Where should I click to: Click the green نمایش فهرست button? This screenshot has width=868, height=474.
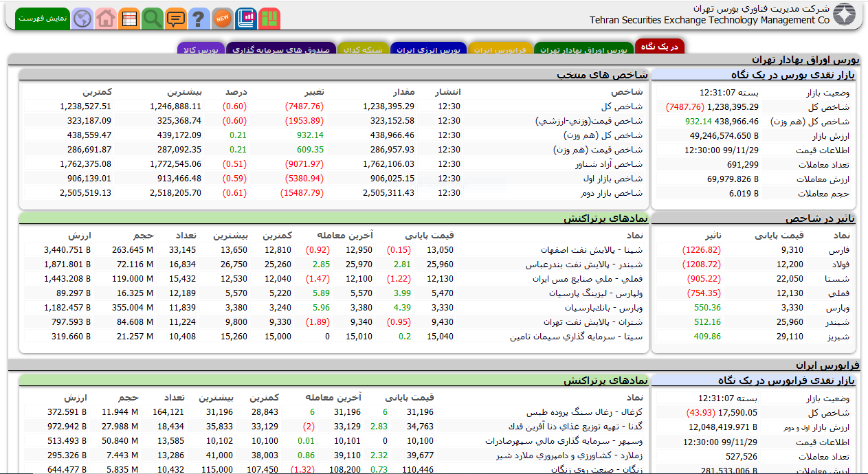(43, 19)
